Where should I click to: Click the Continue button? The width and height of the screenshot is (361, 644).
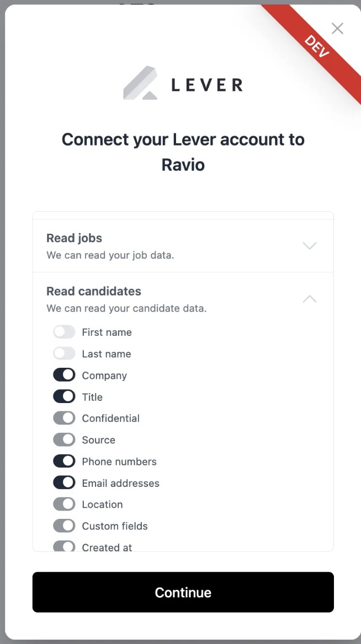point(183,592)
